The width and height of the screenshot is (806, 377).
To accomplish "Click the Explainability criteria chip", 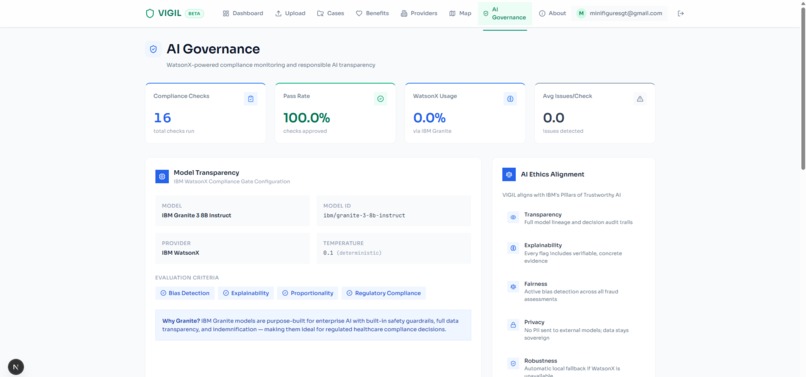I will [x=246, y=293].
